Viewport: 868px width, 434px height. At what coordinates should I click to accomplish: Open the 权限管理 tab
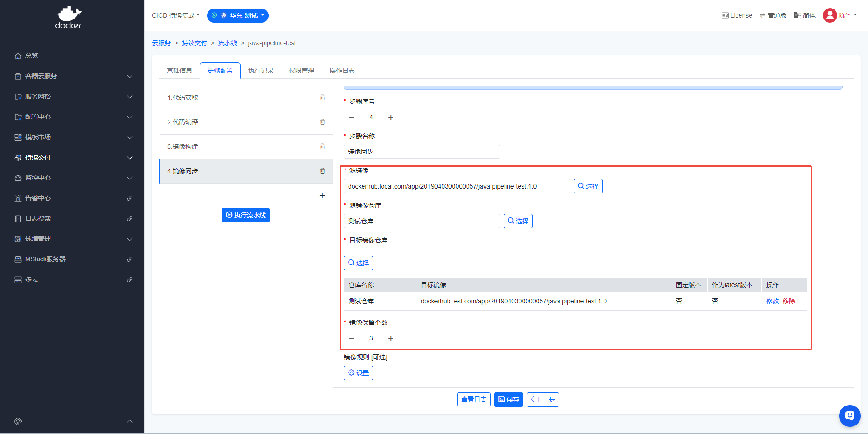(x=302, y=71)
